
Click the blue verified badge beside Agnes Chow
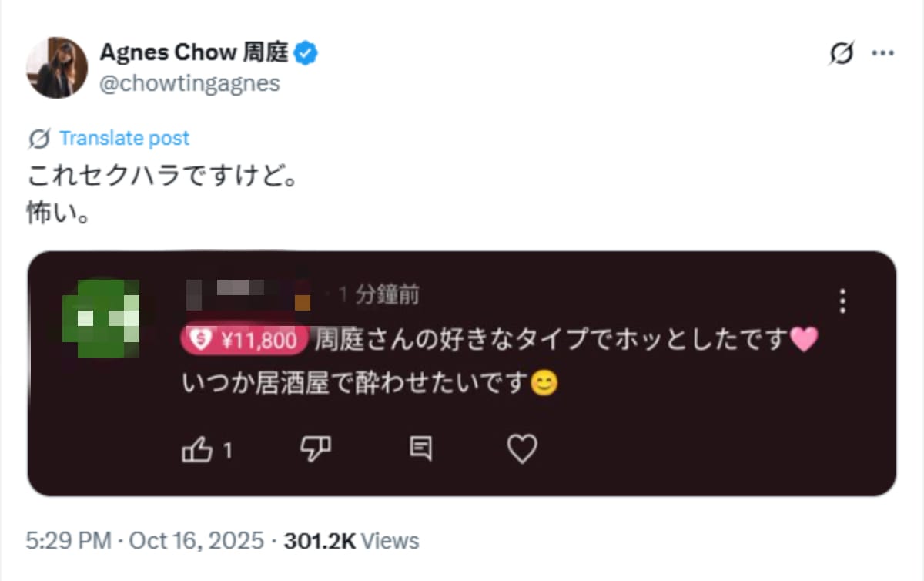[x=306, y=52]
